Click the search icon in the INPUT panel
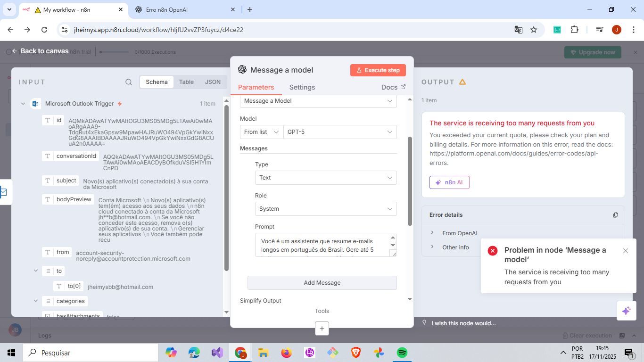 129,82
